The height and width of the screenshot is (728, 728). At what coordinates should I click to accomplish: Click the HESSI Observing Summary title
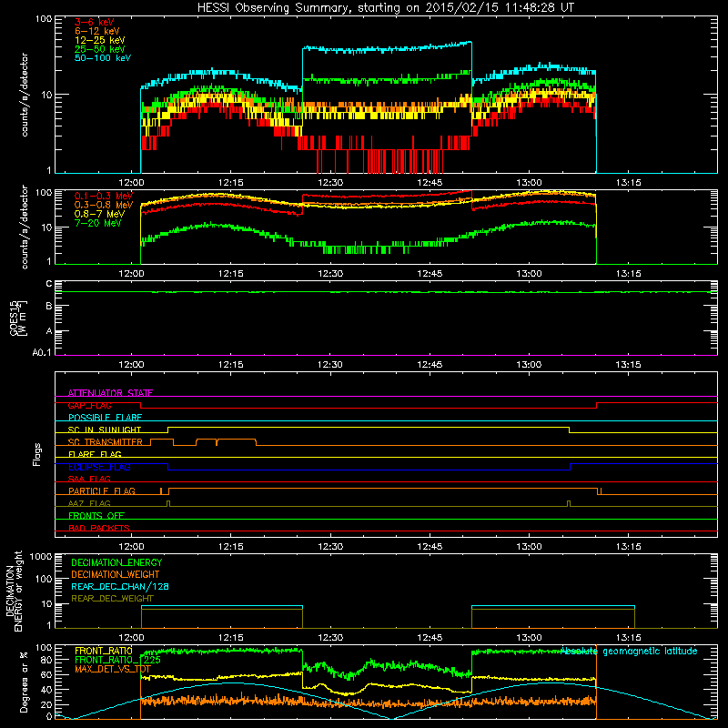[x=385, y=8]
